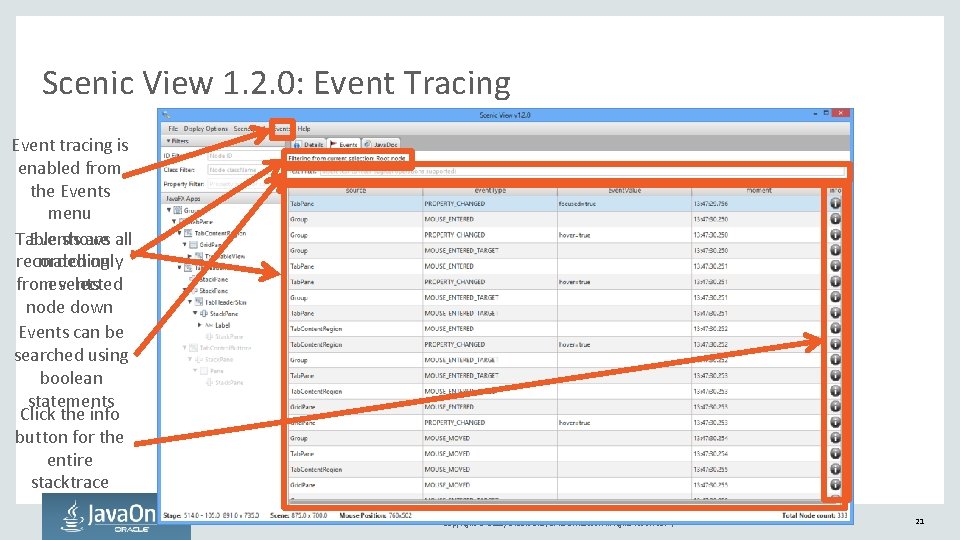
Task: Expand the Label tree node
Action: [200, 325]
